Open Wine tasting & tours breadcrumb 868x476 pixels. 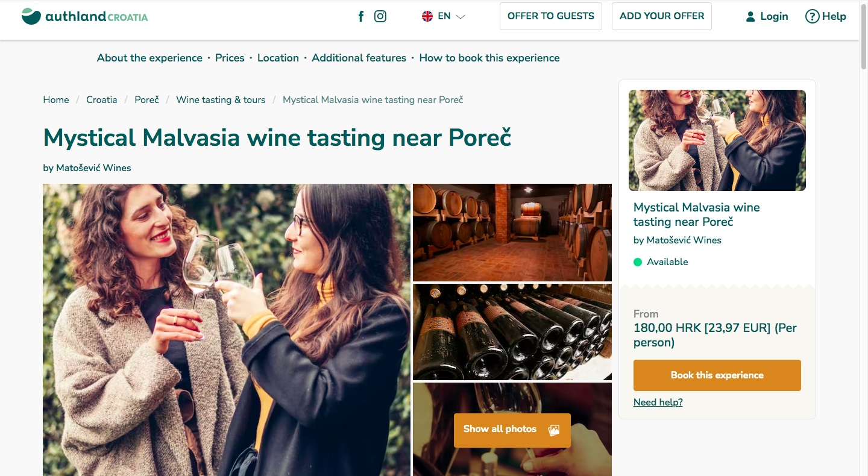click(x=221, y=100)
